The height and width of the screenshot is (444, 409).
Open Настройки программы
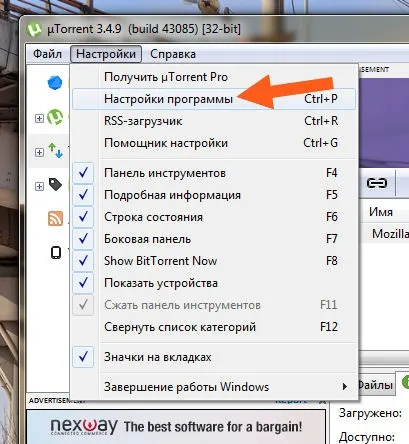[214, 99]
